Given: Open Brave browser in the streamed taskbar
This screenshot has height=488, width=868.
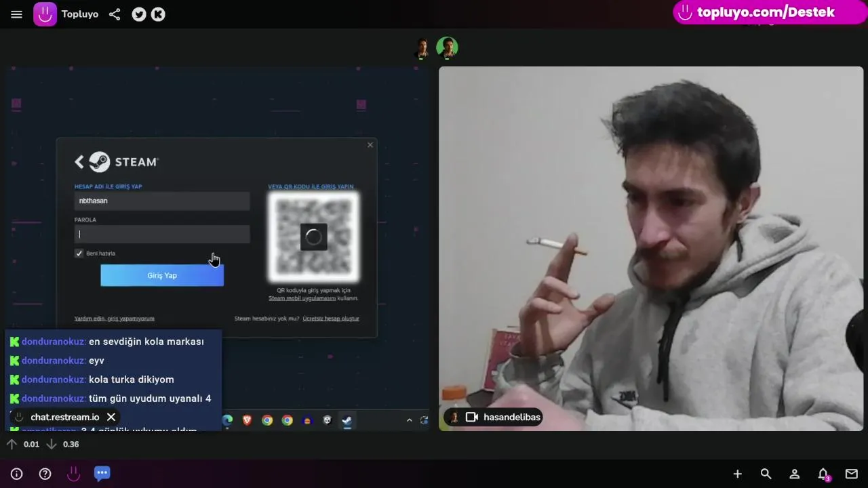Looking at the screenshot, I should 248,420.
